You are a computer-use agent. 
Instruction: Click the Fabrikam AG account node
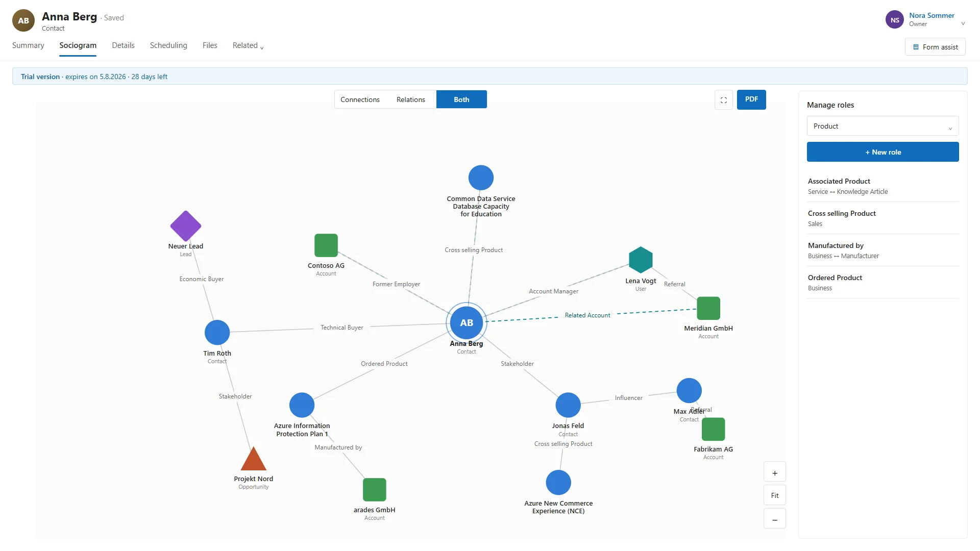[x=713, y=429]
